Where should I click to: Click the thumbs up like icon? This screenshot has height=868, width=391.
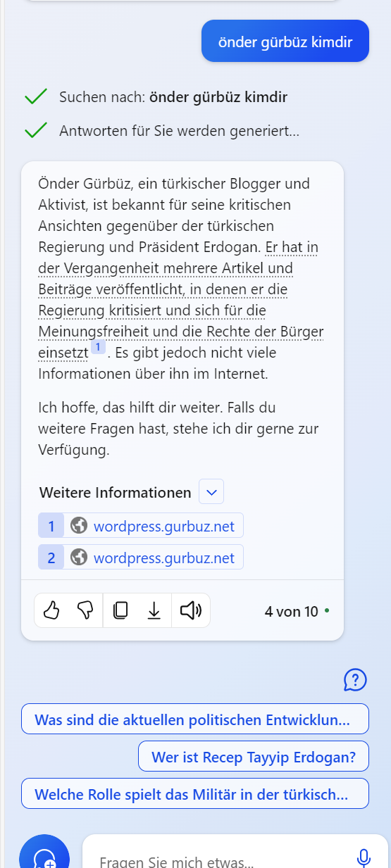coord(51,610)
